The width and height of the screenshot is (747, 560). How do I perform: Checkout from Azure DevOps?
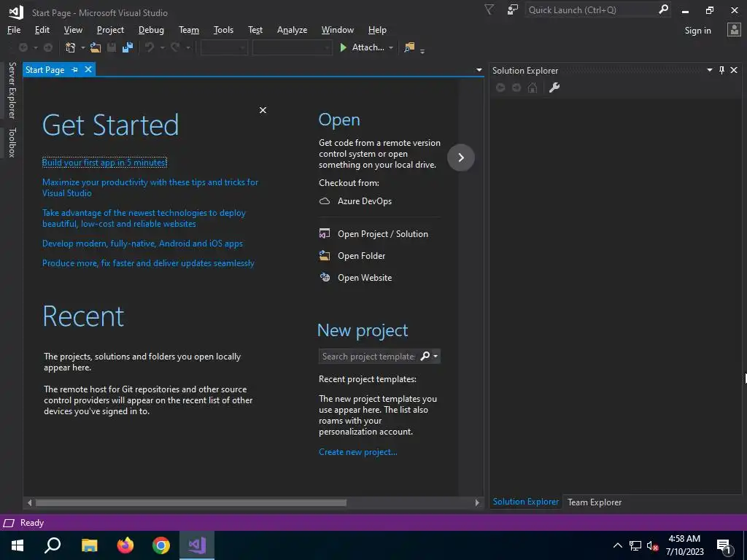point(365,201)
